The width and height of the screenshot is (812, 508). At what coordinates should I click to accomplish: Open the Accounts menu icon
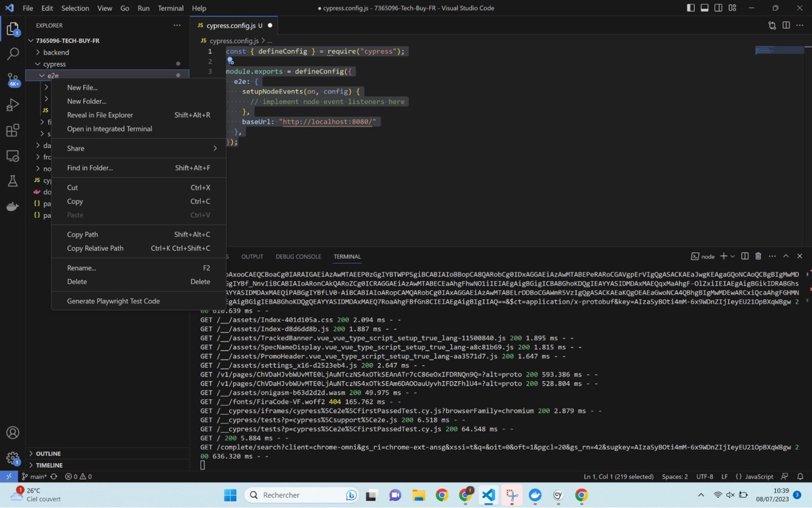13,433
